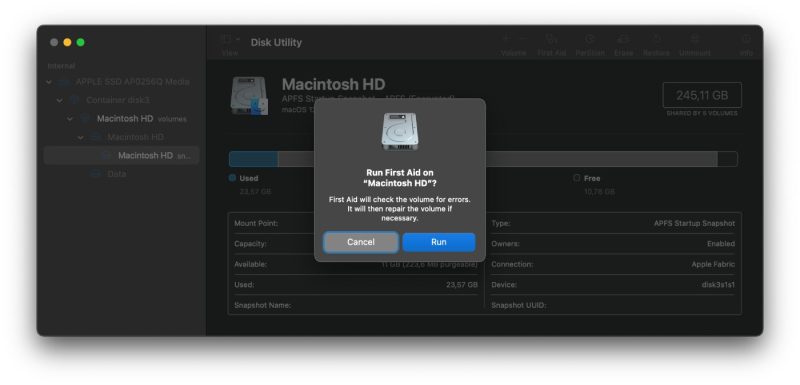
Task: Click the Internal sidebar section header
Action: pyautogui.click(x=61, y=66)
